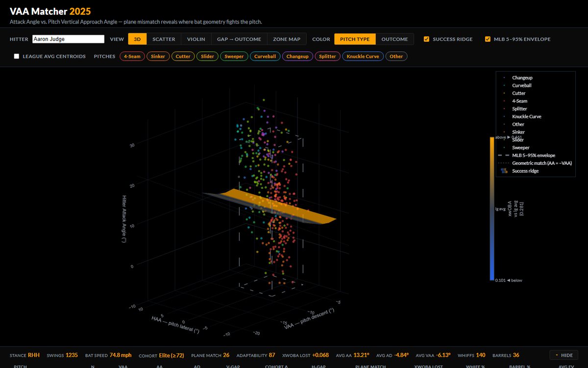Open the Violin view tab
Screen dimensions: 588x368
196,39
